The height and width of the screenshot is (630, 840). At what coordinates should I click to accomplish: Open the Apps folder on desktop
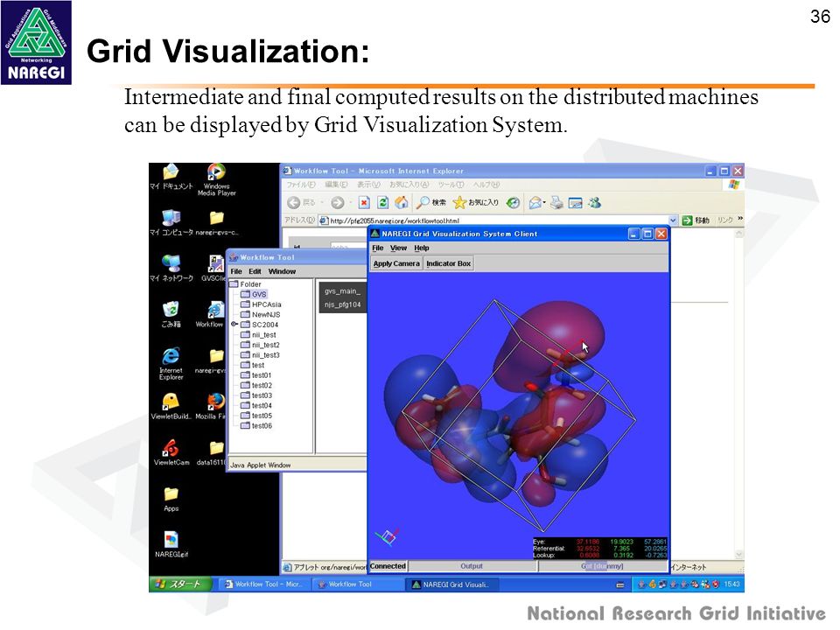(171, 499)
